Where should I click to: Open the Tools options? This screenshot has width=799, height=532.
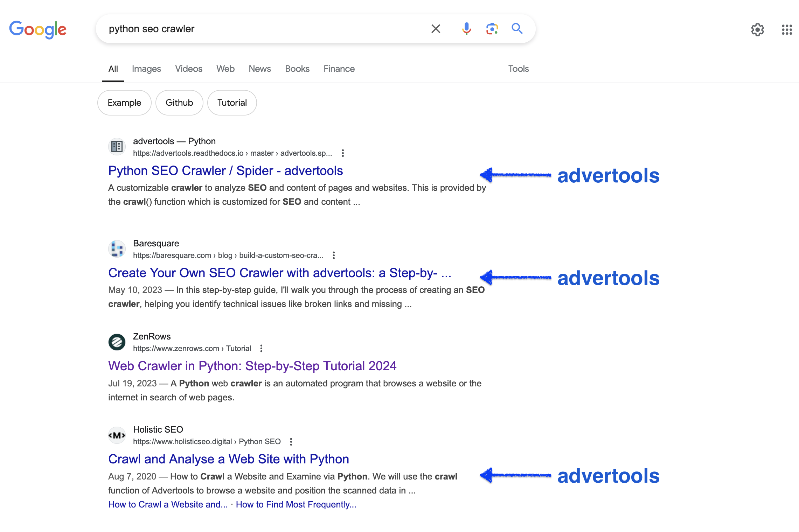(519, 69)
